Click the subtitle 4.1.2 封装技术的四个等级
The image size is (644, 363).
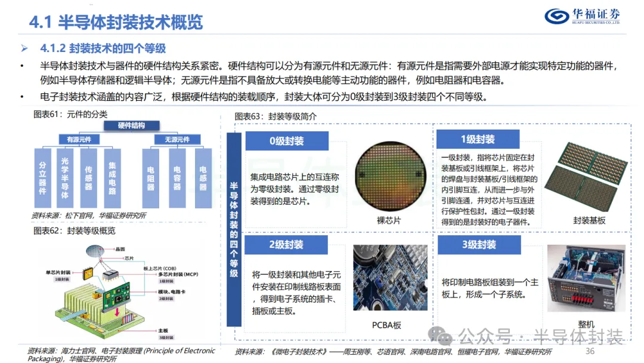103,48
